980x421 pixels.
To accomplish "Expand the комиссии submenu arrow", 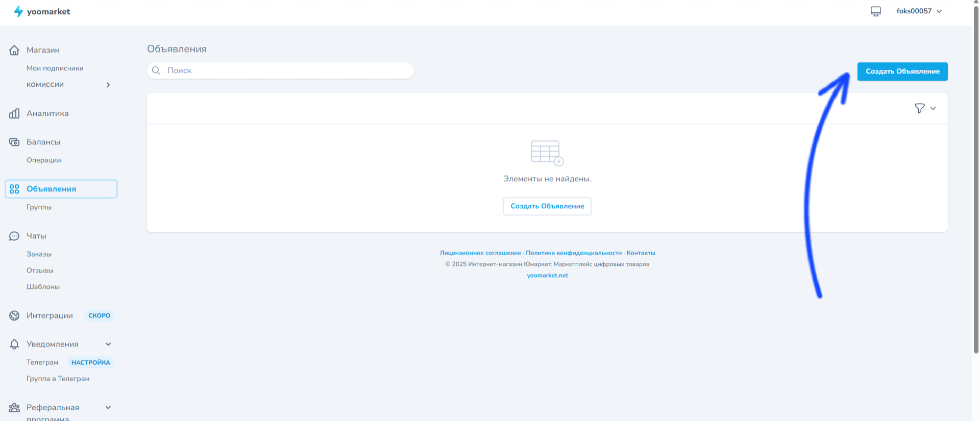I will (108, 85).
